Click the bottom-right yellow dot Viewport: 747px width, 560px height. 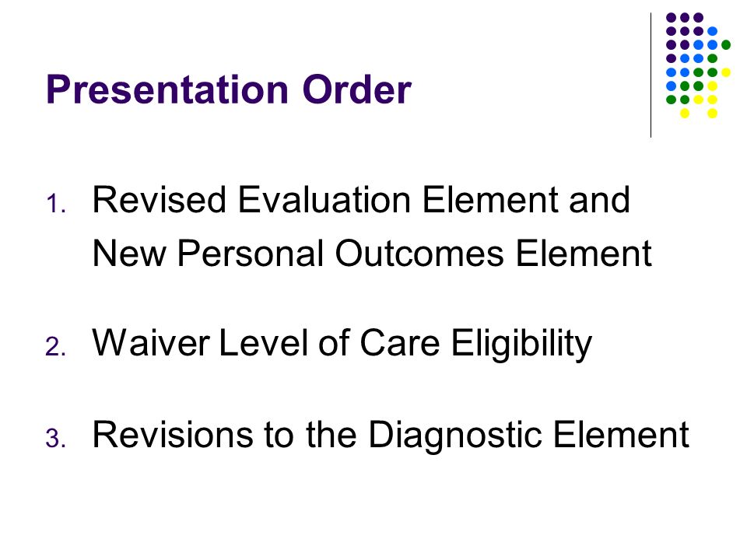tap(712, 114)
